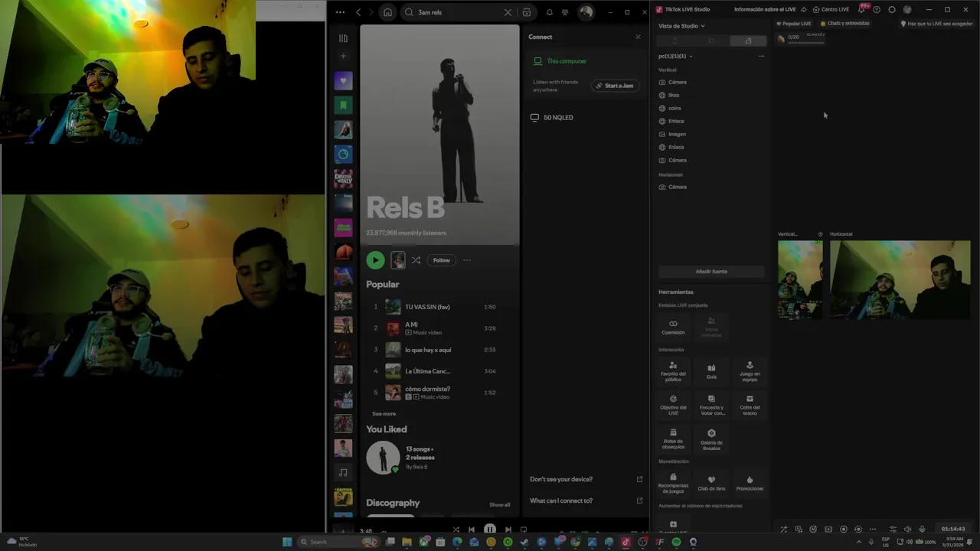Clear the Spotify search field text
The width and height of the screenshot is (980, 551).
[x=508, y=12]
